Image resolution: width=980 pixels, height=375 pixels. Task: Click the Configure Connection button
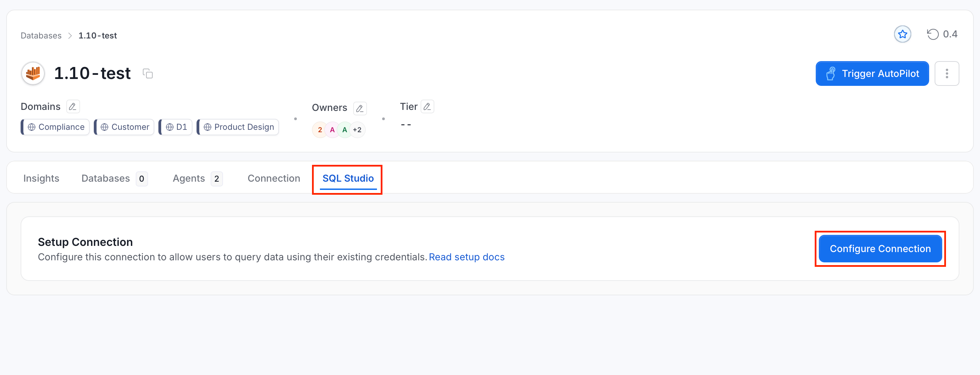pos(880,249)
